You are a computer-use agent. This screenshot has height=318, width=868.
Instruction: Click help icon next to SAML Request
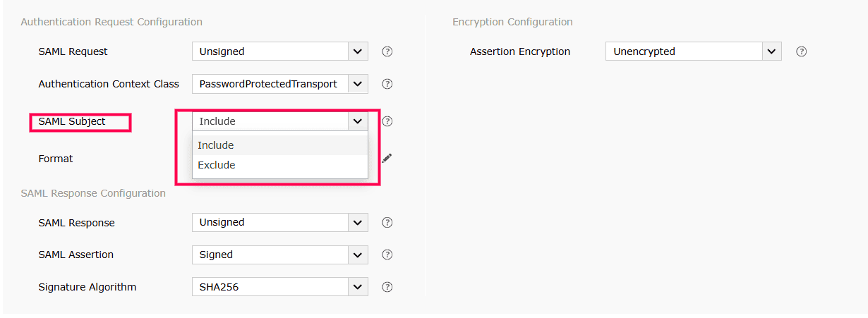[x=387, y=51]
